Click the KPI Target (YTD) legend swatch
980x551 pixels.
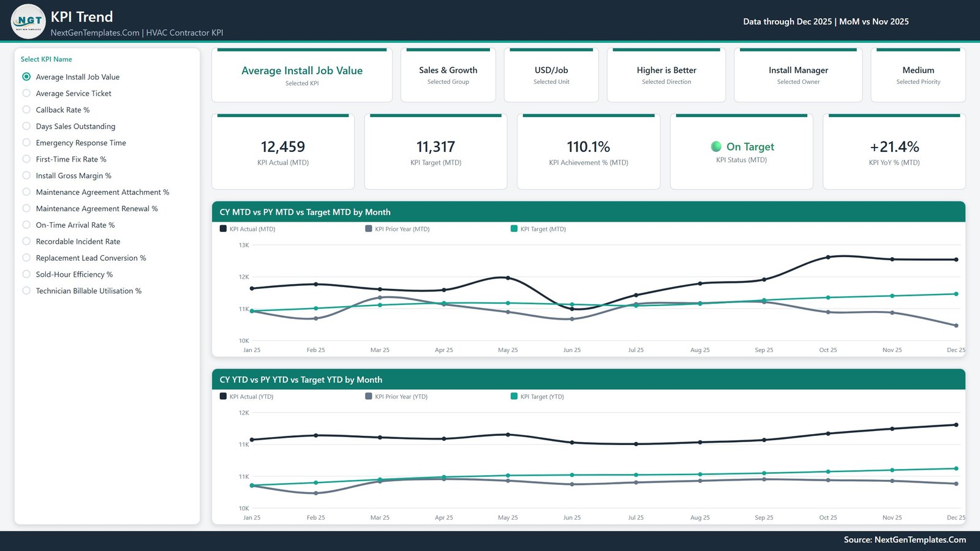tap(514, 396)
